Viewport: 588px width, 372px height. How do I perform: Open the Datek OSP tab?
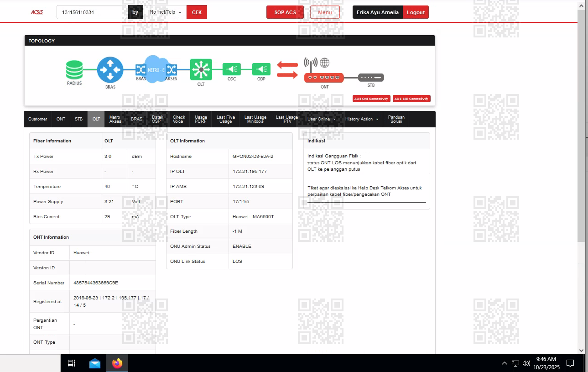(x=157, y=119)
